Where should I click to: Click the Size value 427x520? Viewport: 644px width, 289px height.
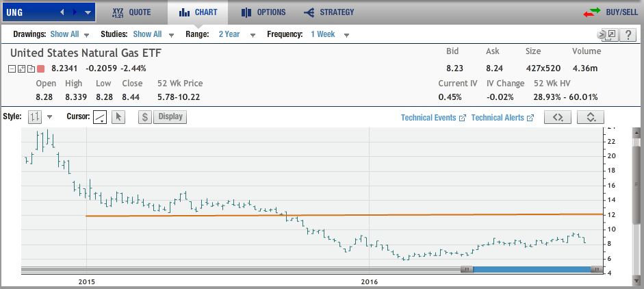pyautogui.click(x=543, y=68)
